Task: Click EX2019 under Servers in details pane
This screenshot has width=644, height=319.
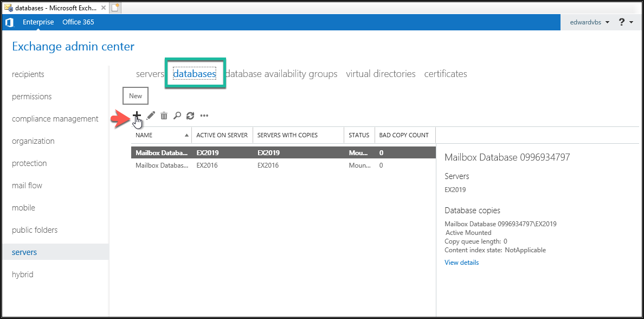Action: pos(455,190)
